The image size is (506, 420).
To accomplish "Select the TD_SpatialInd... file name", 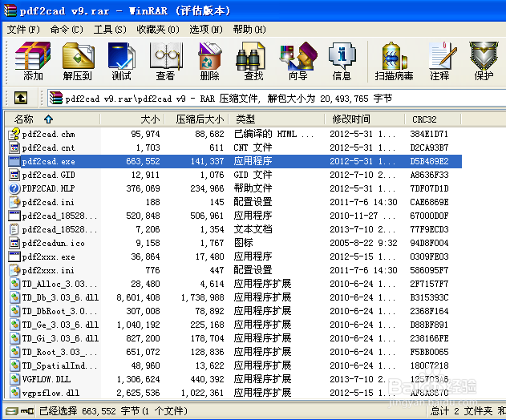I will pos(59,365).
